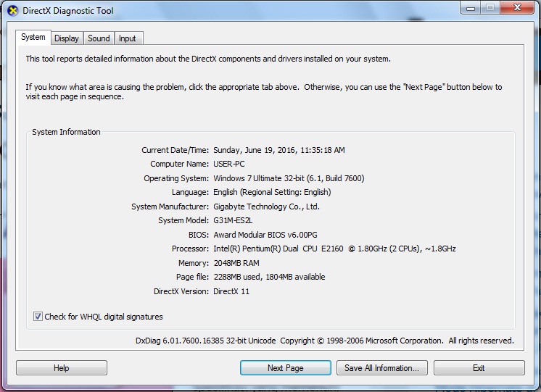Click Save All Information button

(x=381, y=368)
